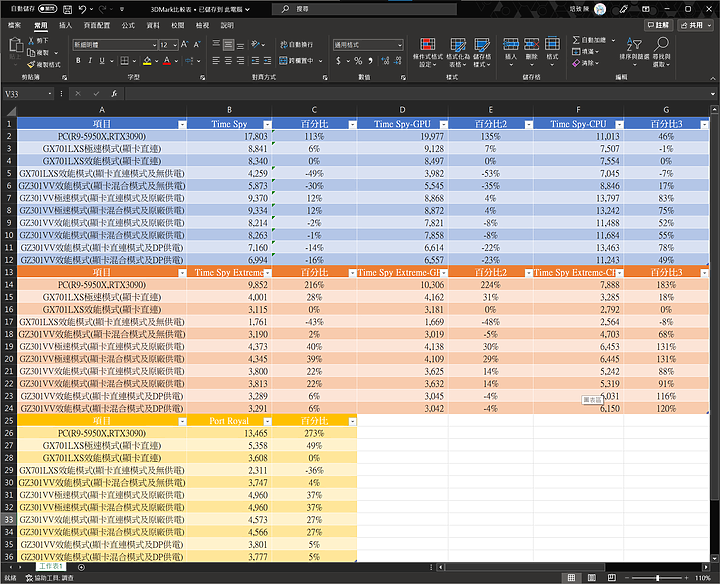
Task: Click Format as Table (格式化為表格) icon
Action: (x=458, y=45)
